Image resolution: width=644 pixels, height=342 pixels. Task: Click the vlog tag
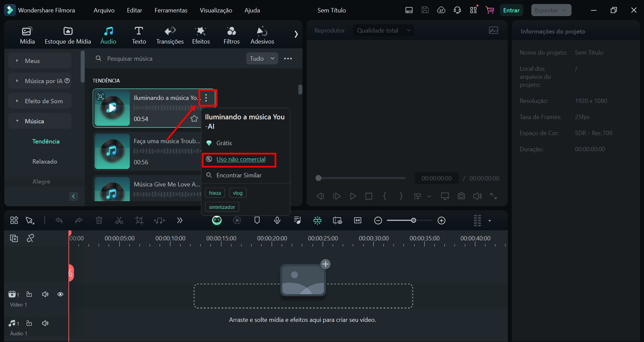237,193
